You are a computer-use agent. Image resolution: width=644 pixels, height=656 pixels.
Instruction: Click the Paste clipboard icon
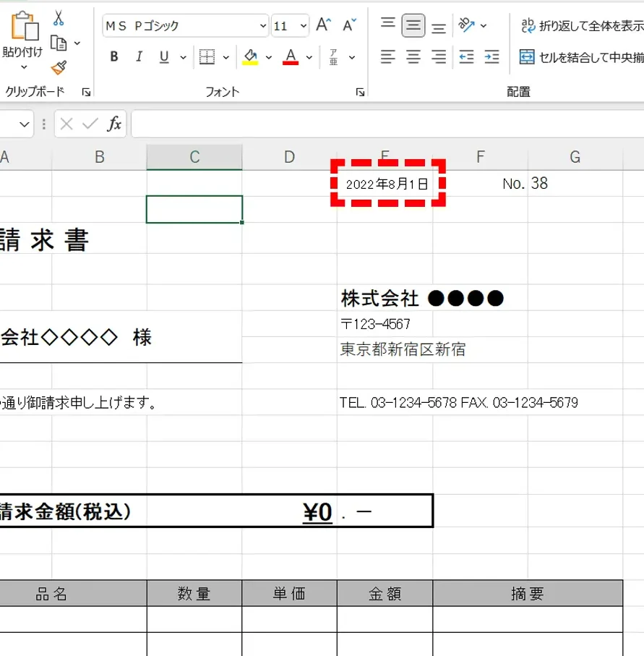(x=25, y=26)
